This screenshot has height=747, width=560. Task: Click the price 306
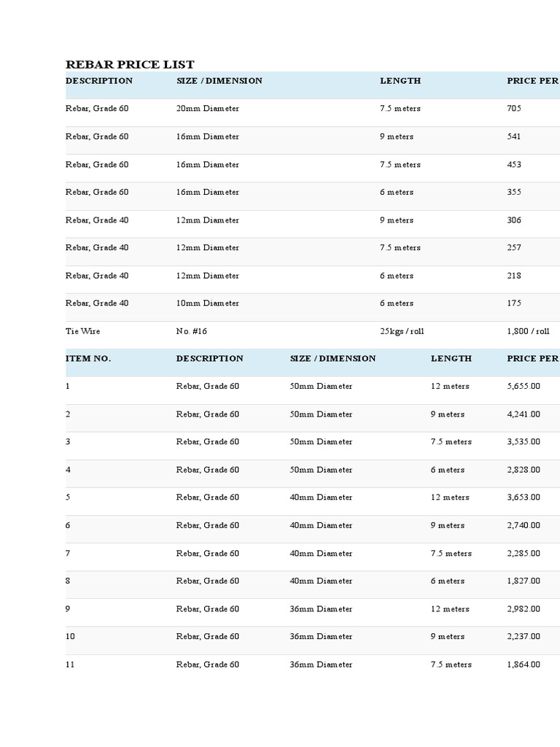[514, 220]
